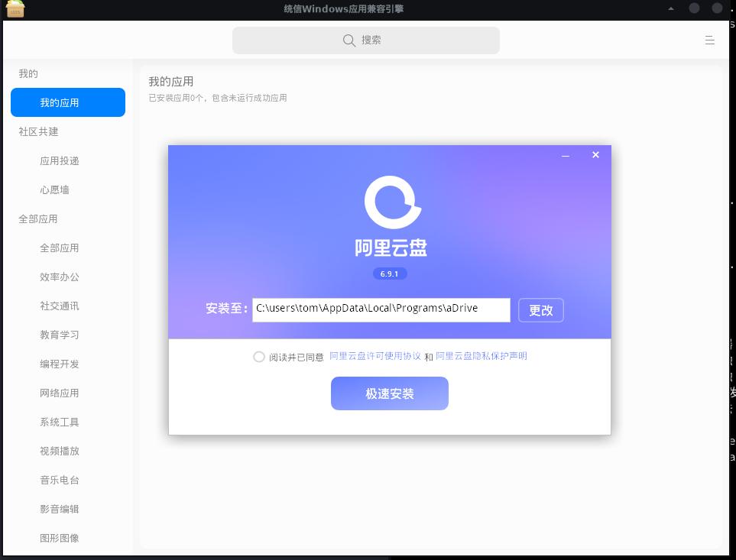Open the 音乐电台 category
The image size is (736, 560).
59,481
